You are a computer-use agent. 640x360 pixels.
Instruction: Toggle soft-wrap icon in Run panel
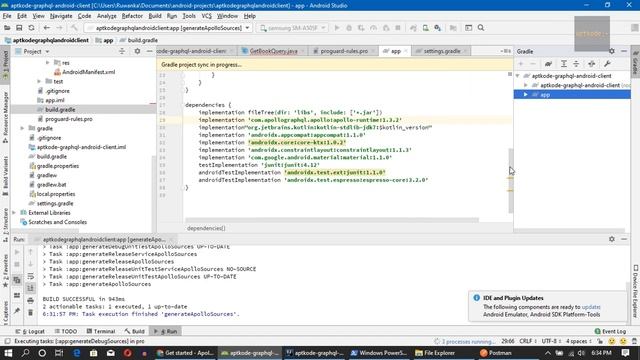(30, 276)
